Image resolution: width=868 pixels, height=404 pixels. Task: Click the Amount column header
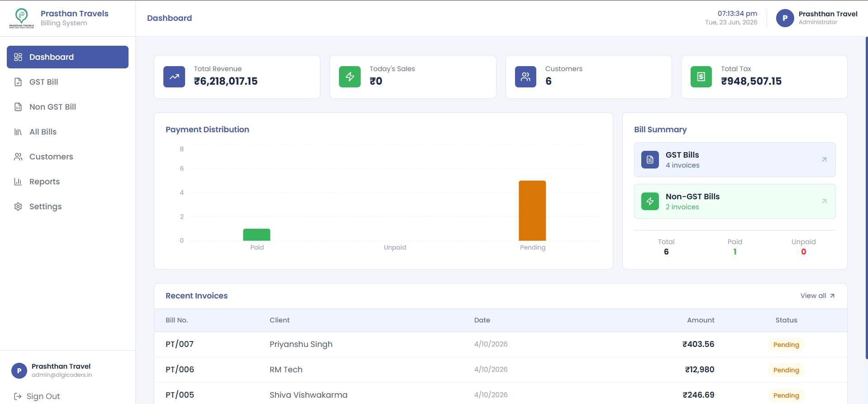(x=701, y=320)
